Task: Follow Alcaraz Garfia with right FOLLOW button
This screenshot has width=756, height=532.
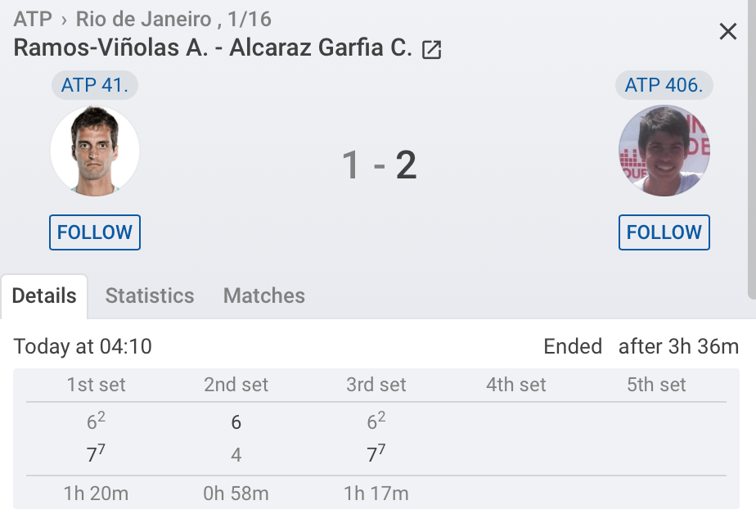Action: click(664, 232)
